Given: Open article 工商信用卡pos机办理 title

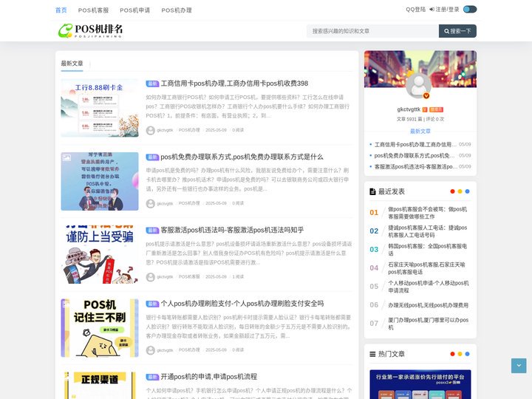Looking at the screenshot, I should coord(234,83).
